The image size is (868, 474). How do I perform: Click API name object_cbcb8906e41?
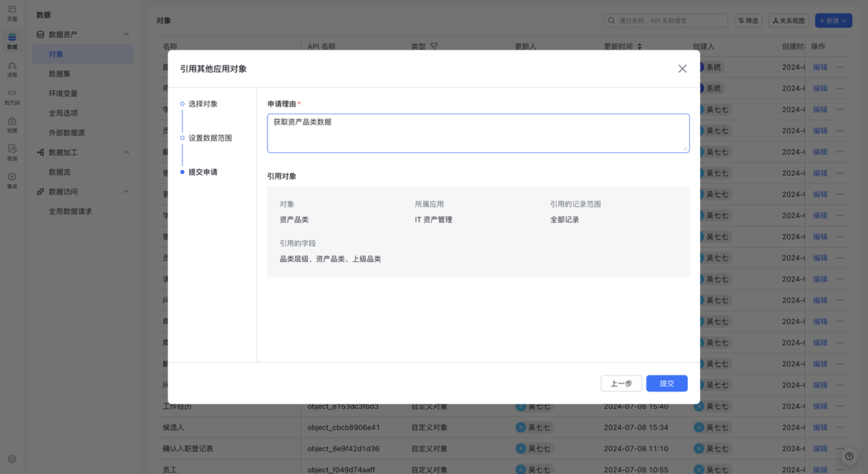click(343, 427)
